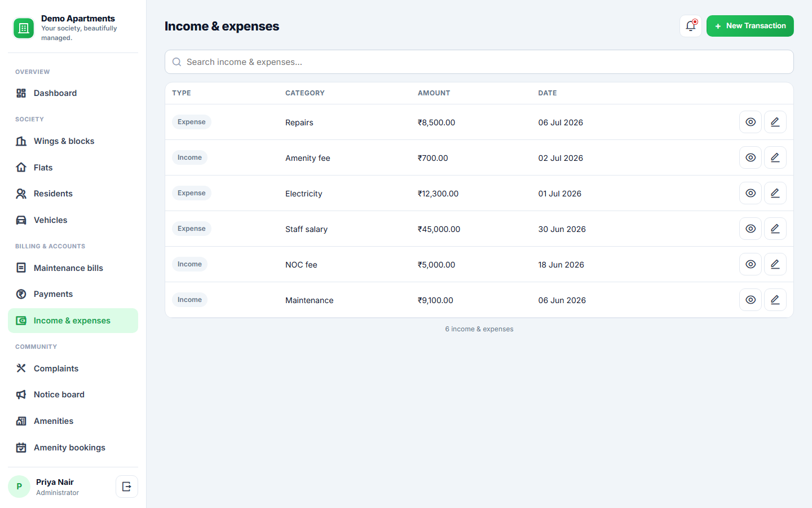Screen dimensions: 812x508
Task: Go to Dashboard in the sidebar
Action: 73,93
